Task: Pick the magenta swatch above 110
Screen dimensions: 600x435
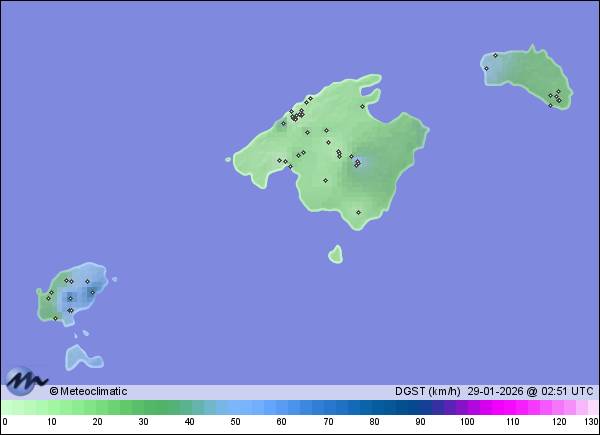Action: [x=512, y=408]
